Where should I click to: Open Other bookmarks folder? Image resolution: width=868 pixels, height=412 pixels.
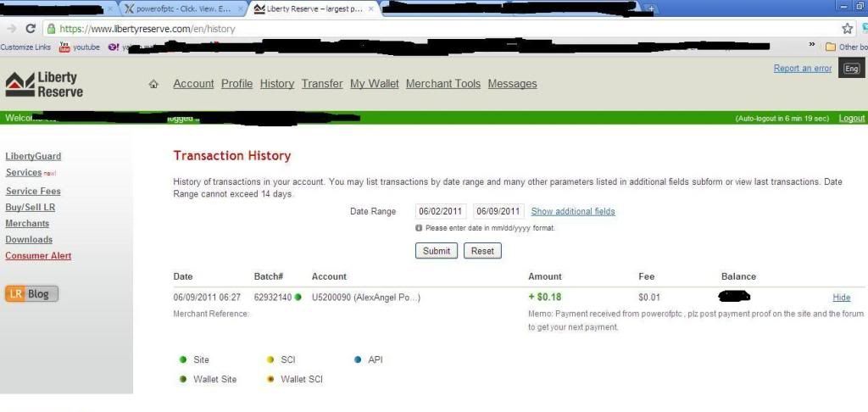(x=847, y=47)
